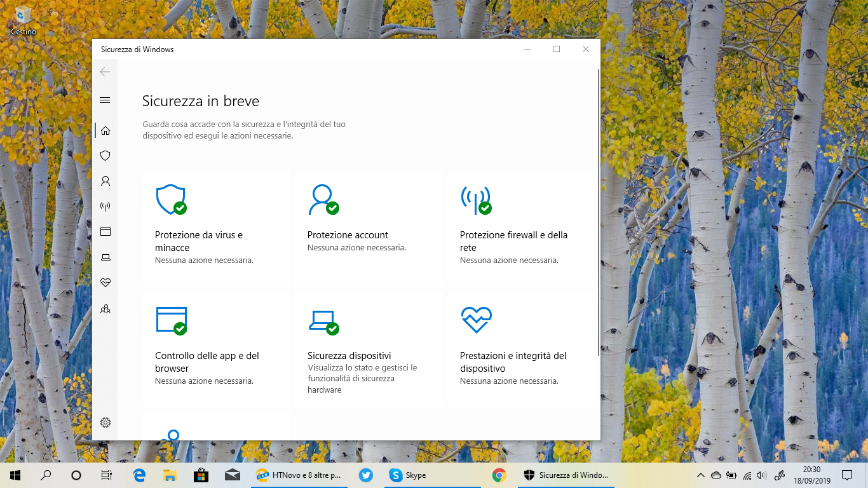Open Protezione account title
The height and width of the screenshot is (488, 868).
click(348, 235)
